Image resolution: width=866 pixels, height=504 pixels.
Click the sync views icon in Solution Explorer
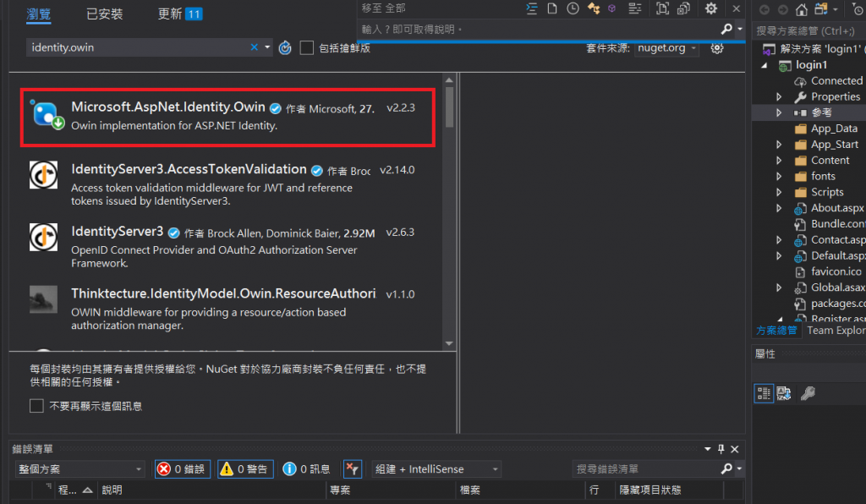click(821, 9)
